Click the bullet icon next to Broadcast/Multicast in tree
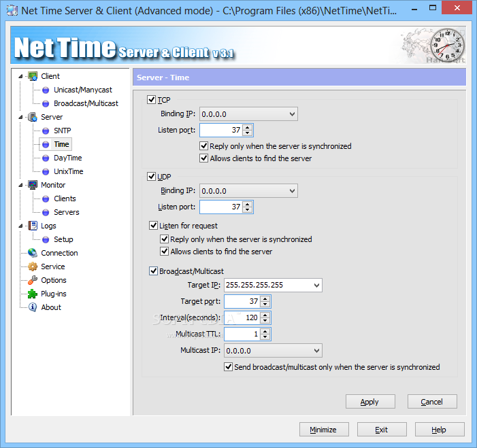The height and width of the screenshot is (448, 477). pyautogui.click(x=46, y=103)
